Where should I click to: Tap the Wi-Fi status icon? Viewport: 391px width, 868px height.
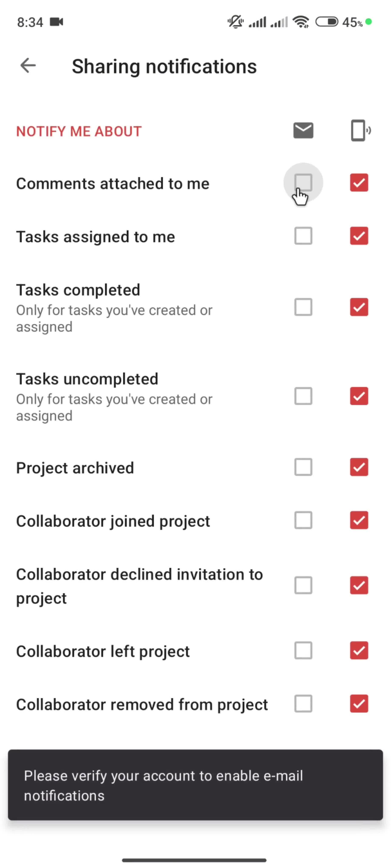click(301, 22)
